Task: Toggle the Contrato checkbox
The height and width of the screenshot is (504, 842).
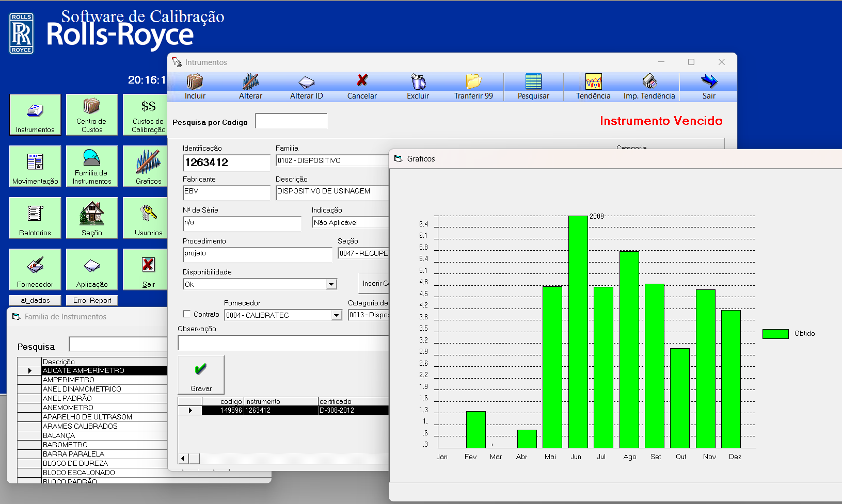Action: [187, 314]
